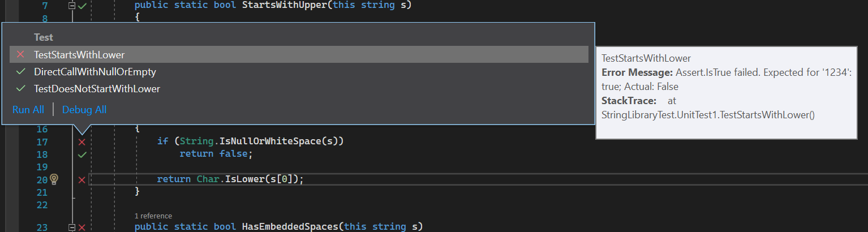This screenshot has width=868, height=232.
Task: Click the passed-test checkmark on line 18
Action: [x=82, y=154]
